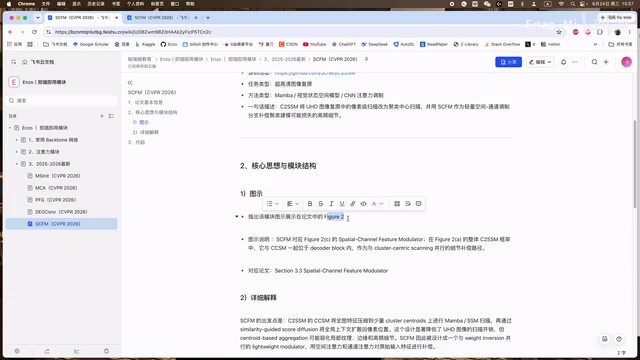Screen dimensions: 640x360
Task: Open the Chrome three-dot menu
Action: [630, 32]
